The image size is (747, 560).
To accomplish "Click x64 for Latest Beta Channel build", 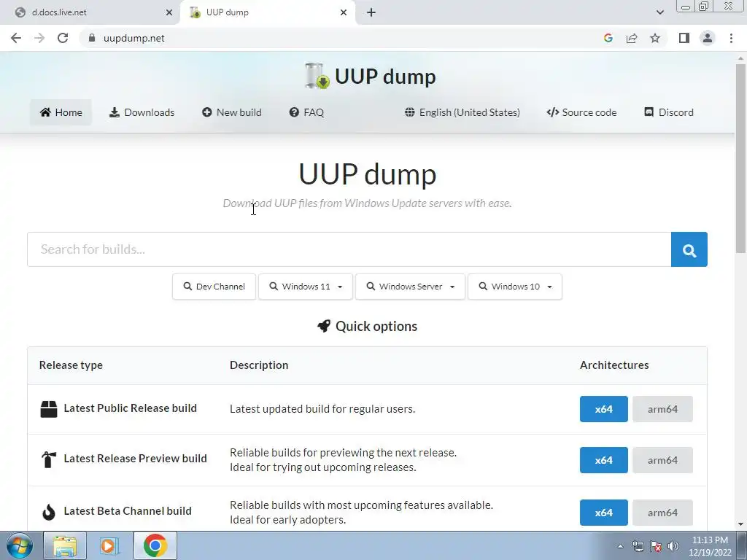I will 603,513.
